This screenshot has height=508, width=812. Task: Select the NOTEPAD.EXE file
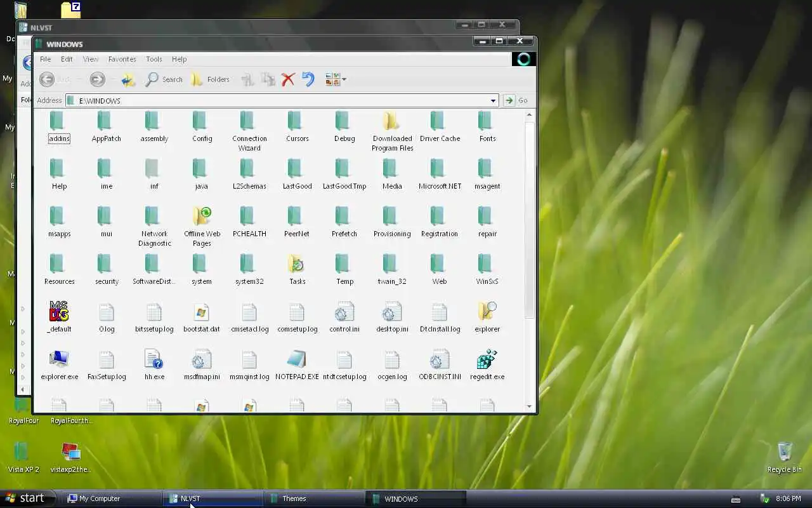[x=297, y=365]
